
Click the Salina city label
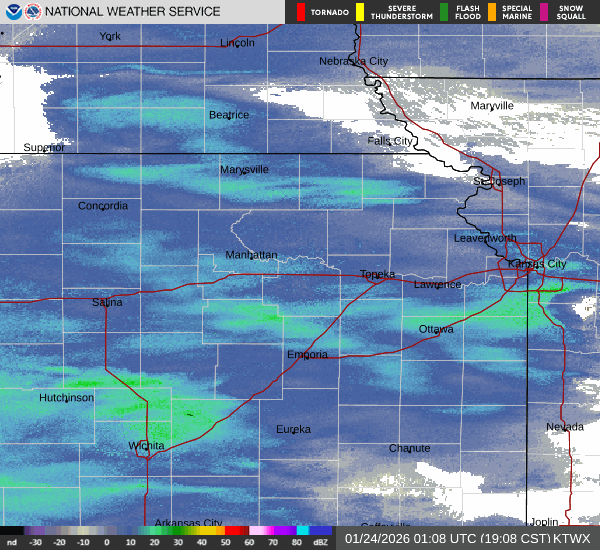coord(107,302)
